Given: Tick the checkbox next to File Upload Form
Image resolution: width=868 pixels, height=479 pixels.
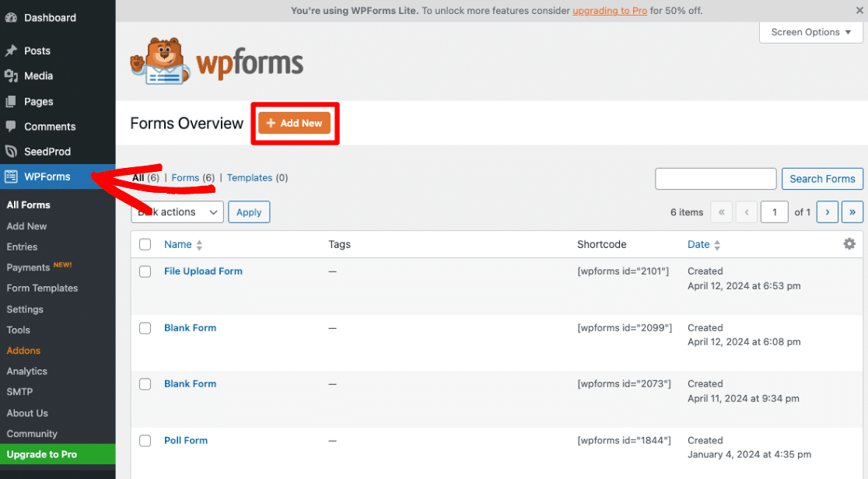Looking at the screenshot, I should click(145, 271).
